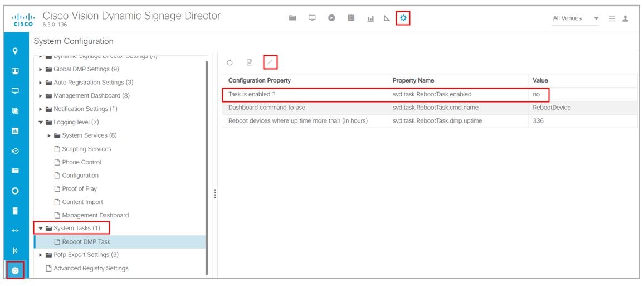Select the 'Task is enabled ?' row

point(430,94)
